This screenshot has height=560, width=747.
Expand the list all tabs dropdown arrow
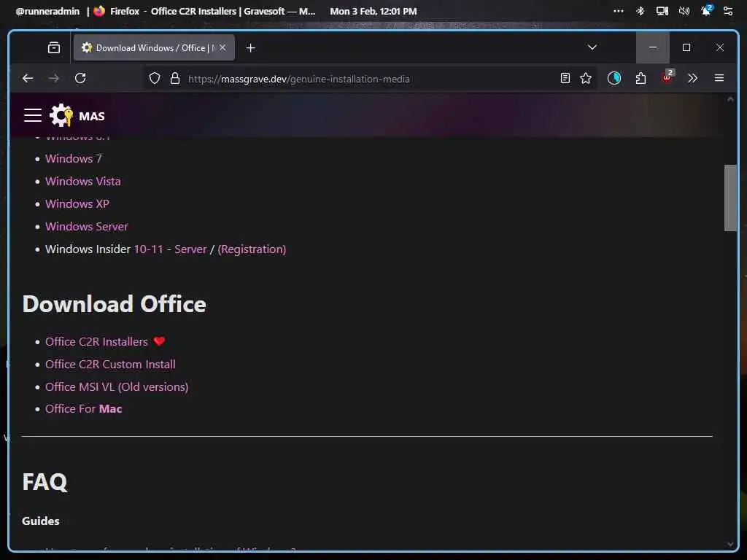tap(592, 47)
